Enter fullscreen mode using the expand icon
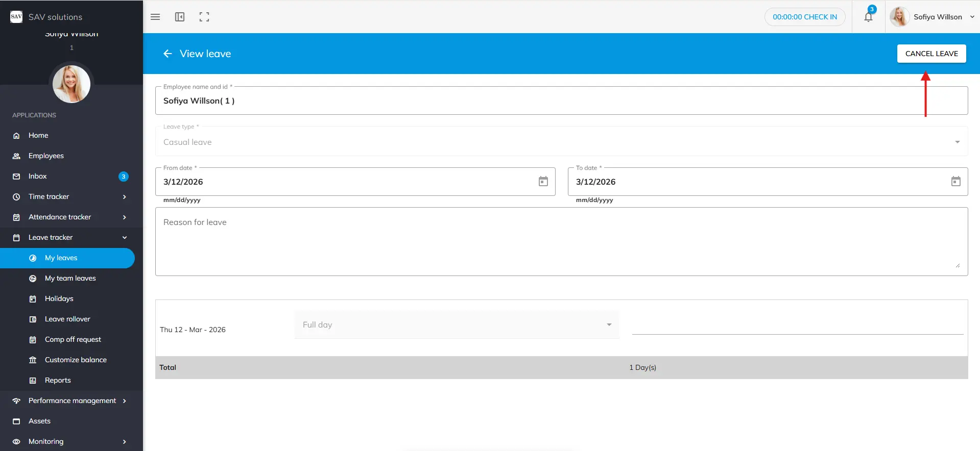 [204, 17]
